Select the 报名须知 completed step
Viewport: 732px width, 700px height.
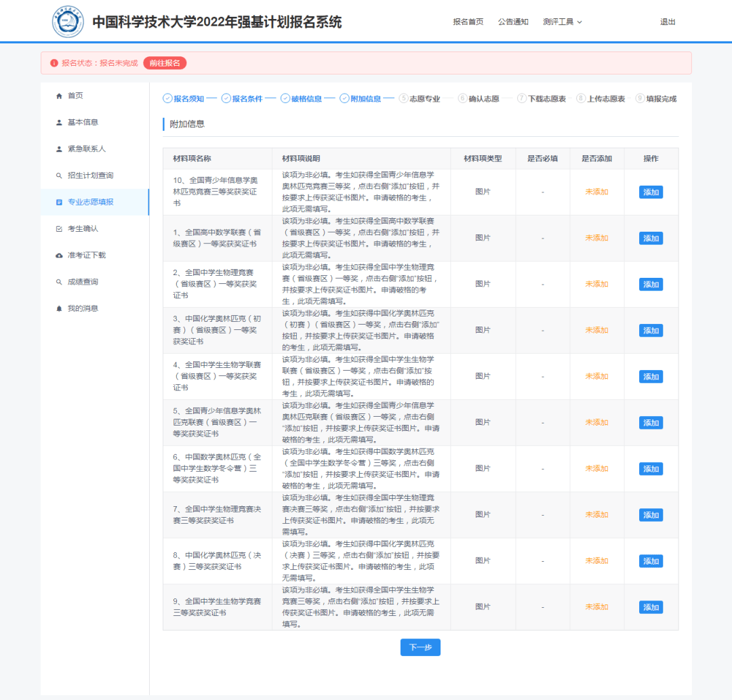(x=184, y=99)
